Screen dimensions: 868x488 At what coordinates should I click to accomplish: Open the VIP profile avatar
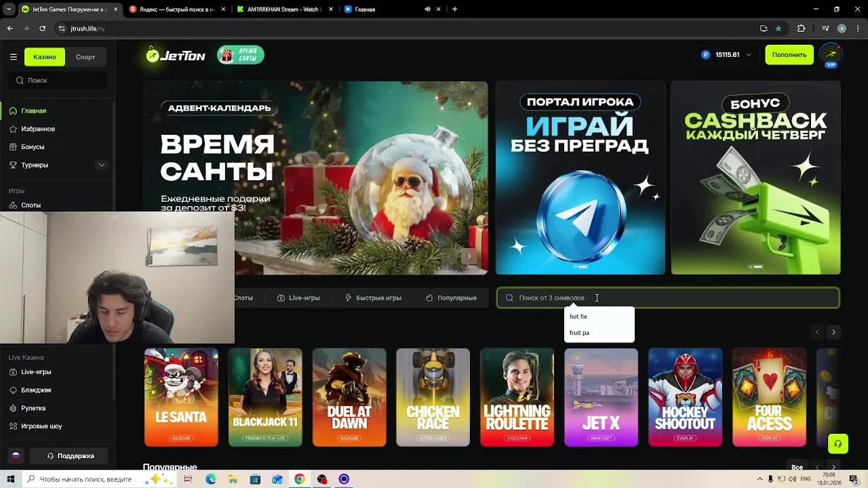(831, 55)
